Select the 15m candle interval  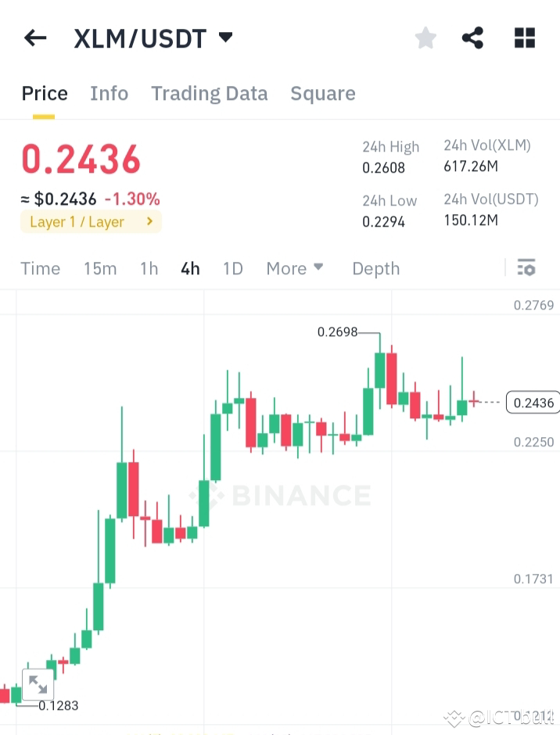100,268
